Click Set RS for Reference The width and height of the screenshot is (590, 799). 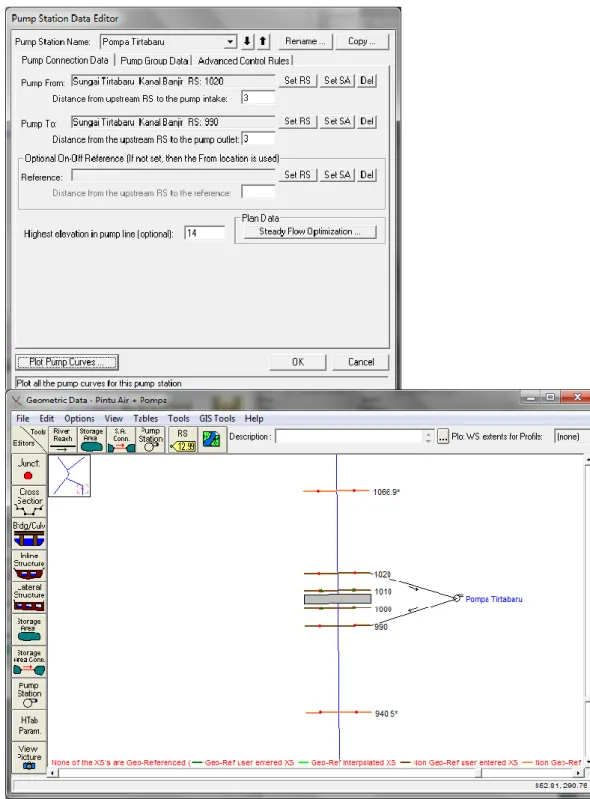pyautogui.click(x=297, y=175)
